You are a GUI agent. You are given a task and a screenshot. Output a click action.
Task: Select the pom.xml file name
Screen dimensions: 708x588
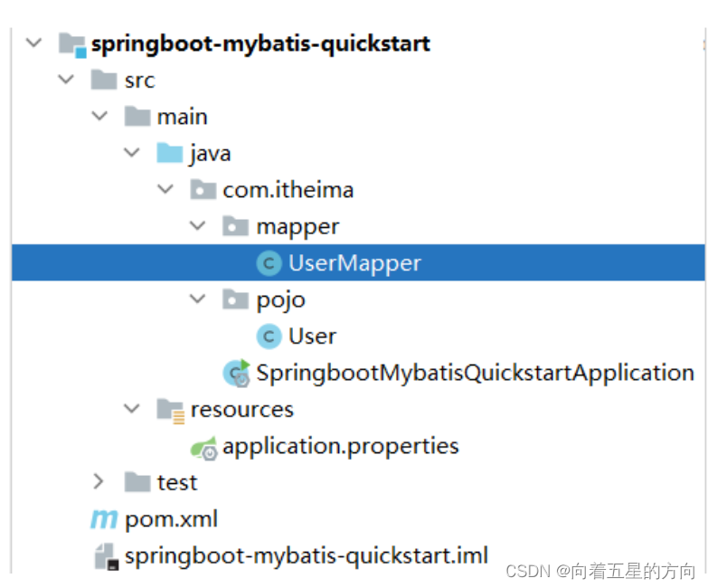coord(171,519)
